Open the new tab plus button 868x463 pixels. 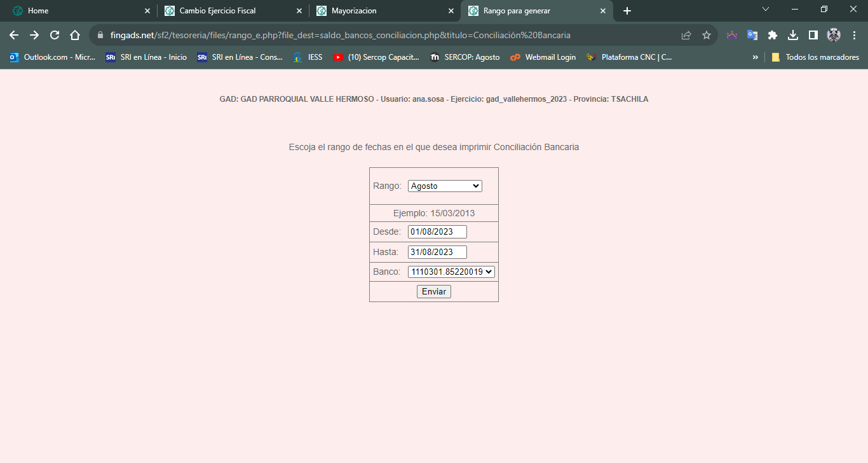[627, 11]
